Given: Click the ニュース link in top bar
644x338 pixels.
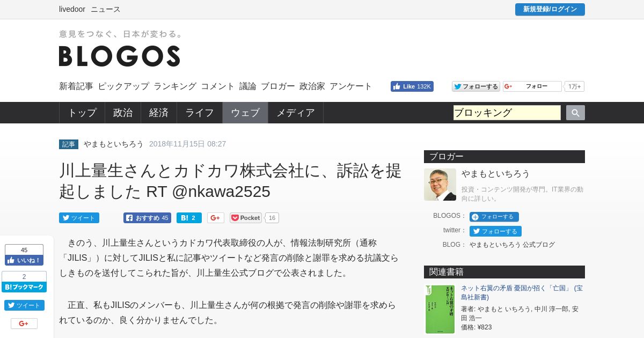Looking at the screenshot, I should (x=106, y=9).
